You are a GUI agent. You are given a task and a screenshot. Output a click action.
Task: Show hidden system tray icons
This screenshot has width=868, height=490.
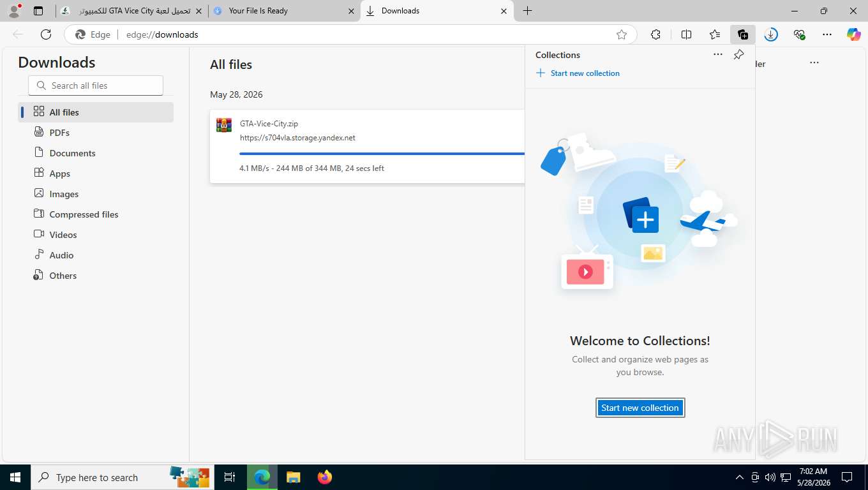740,477
